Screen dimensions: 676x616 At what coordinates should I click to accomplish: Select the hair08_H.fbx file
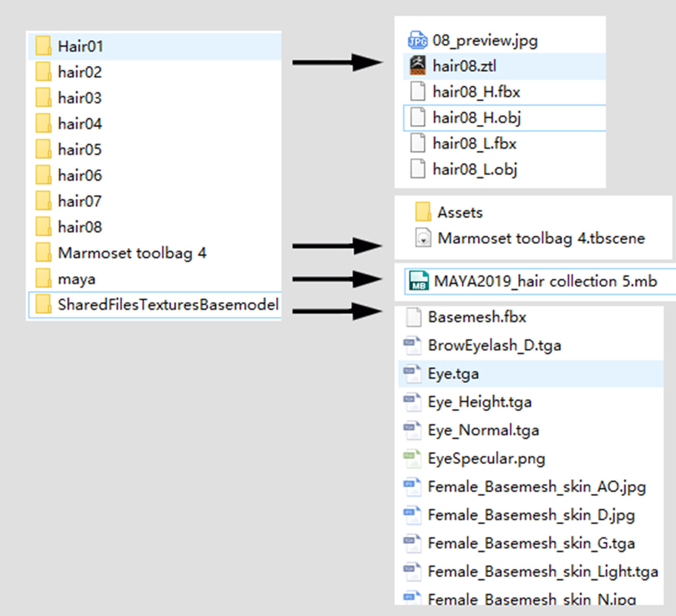(476, 92)
